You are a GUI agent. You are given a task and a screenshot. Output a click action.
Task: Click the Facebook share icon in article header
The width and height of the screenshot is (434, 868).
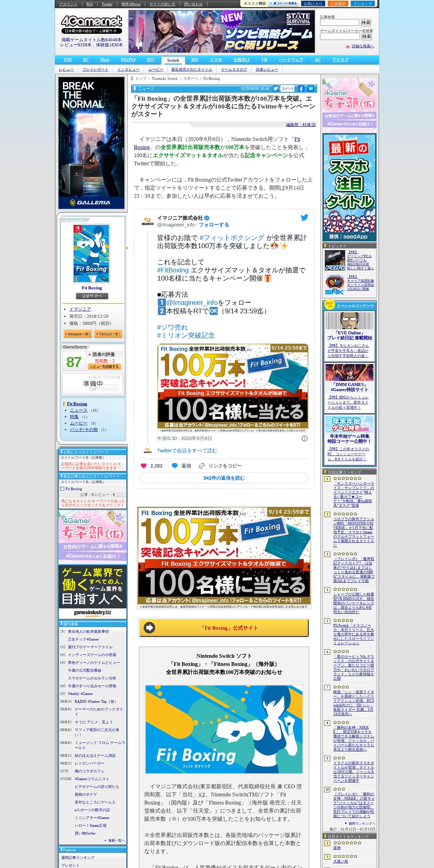(x=301, y=89)
